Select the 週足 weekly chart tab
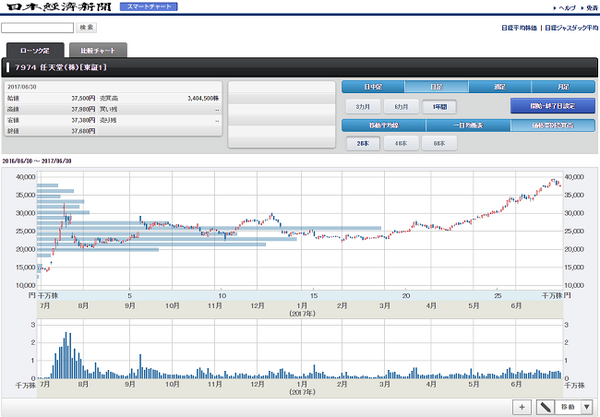This screenshot has width=600, height=417. (x=500, y=87)
